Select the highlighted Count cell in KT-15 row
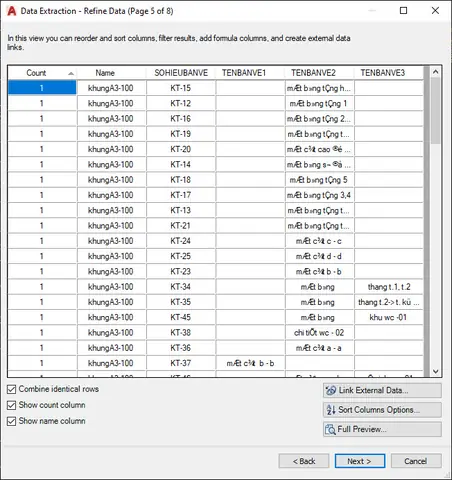 tap(42, 88)
